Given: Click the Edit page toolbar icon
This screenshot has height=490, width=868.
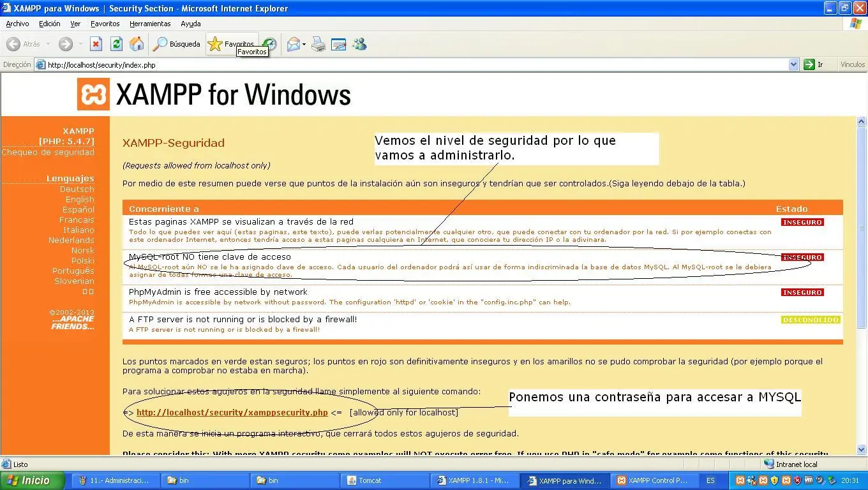Looking at the screenshot, I should 339,44.
